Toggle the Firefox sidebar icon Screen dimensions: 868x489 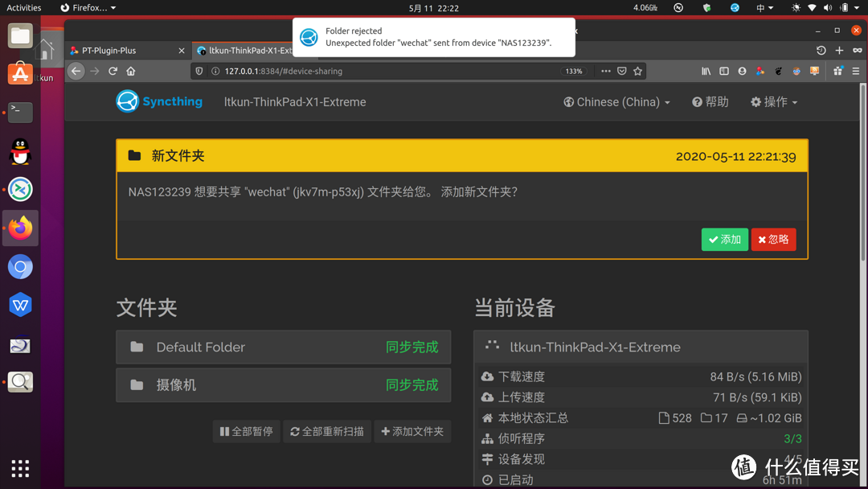[724, 71]
